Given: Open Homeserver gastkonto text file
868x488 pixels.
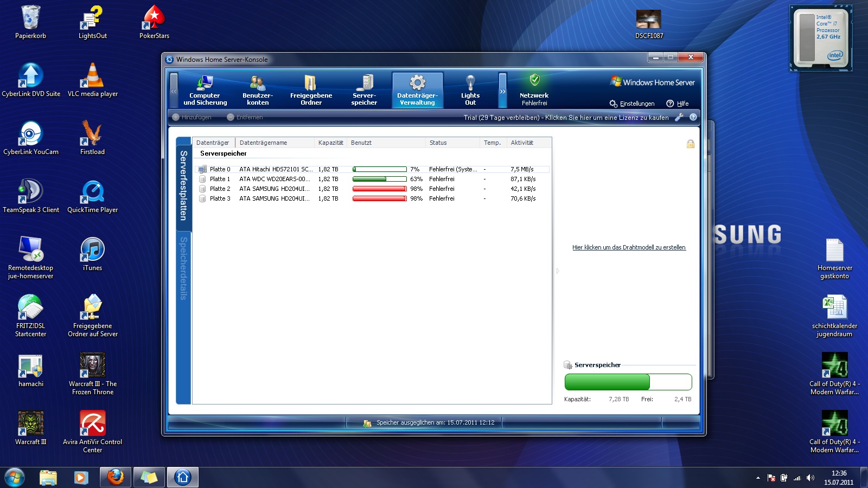Looking at the screenshot, I should pyautogui.click(x=834, y=259).
